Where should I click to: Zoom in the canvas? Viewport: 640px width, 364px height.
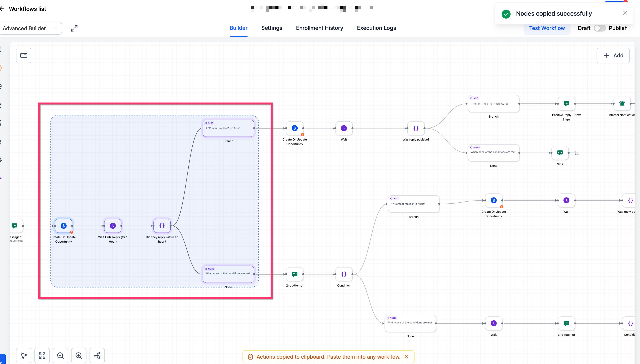(79, 355)
